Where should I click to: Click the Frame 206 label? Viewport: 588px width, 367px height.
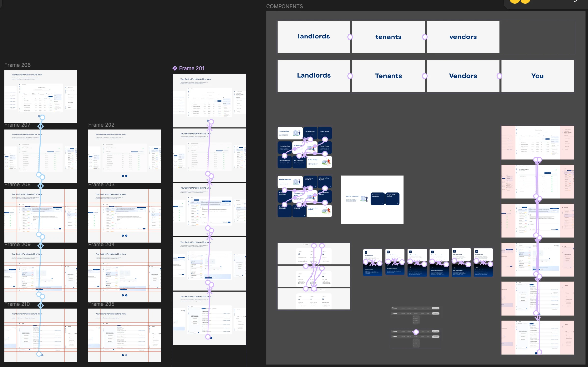[17, 65]
